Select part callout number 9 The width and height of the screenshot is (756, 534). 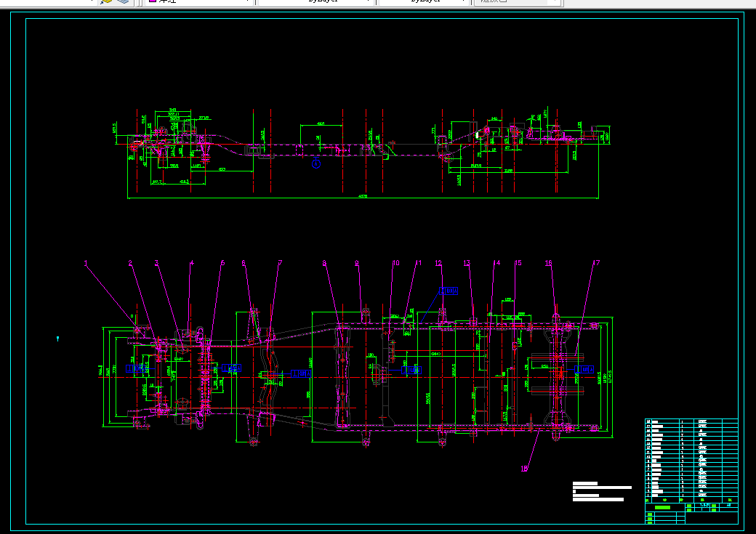coord(357,263)
